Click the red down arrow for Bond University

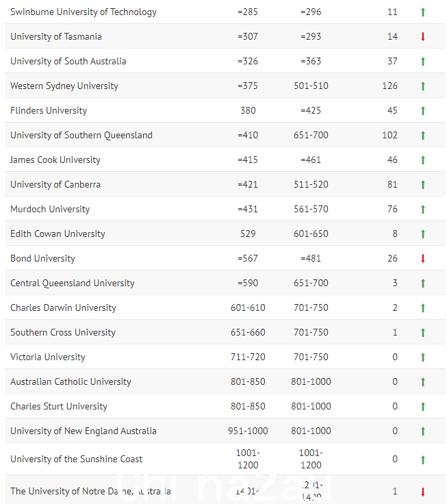[x=423, y=258]
